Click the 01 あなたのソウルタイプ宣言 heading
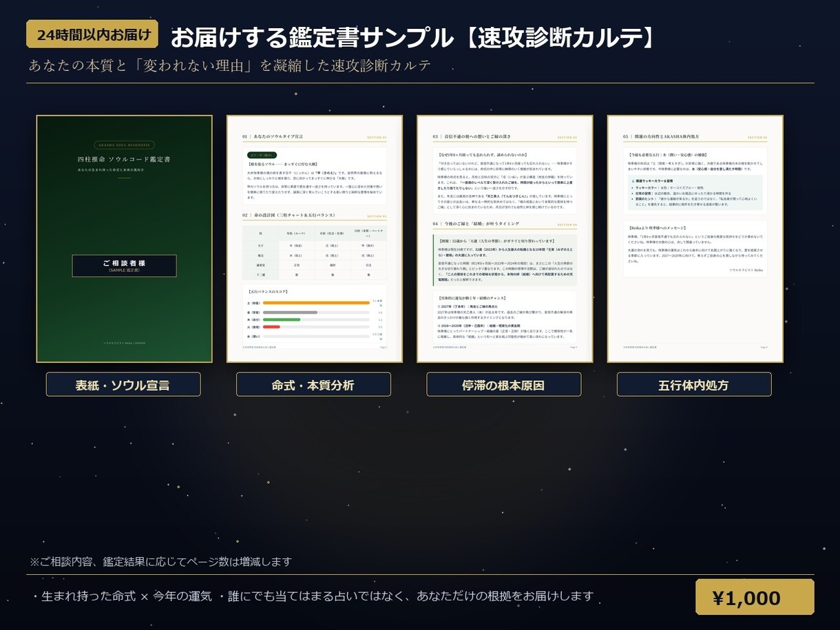Screen dimensions: 840x630 pyautogui.click(x=273, y=137)
